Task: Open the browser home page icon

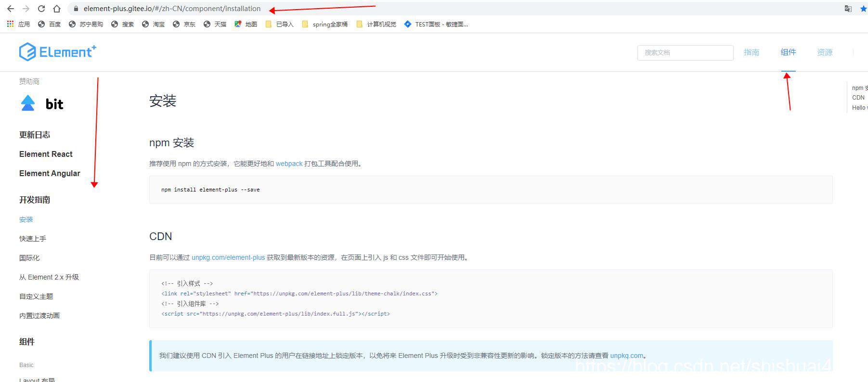Action: coord(57,9)
